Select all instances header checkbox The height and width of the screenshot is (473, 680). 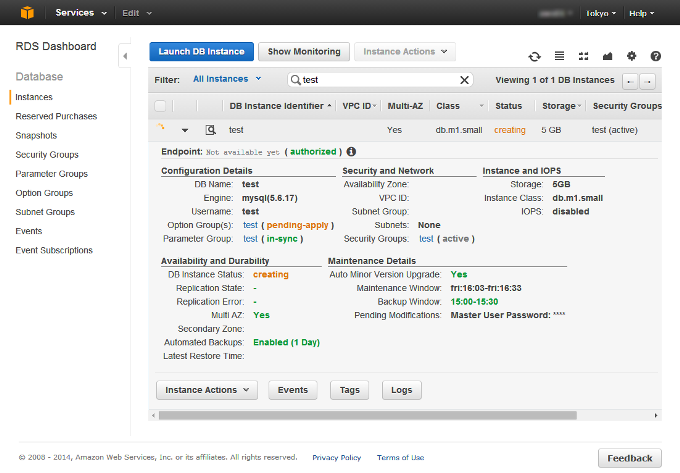(x=160, y=106)
